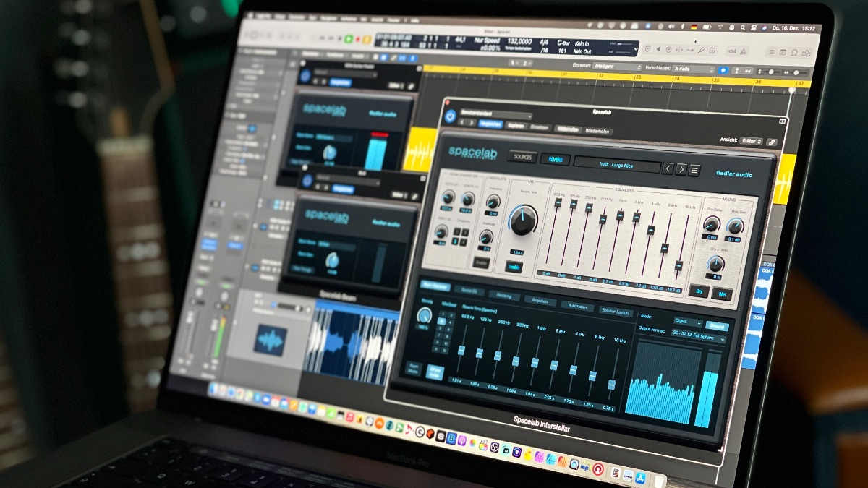Enable the Wet solo button in Mixing section
The width and height of the screenshot is (868, 488).
(x=722, y=294)
